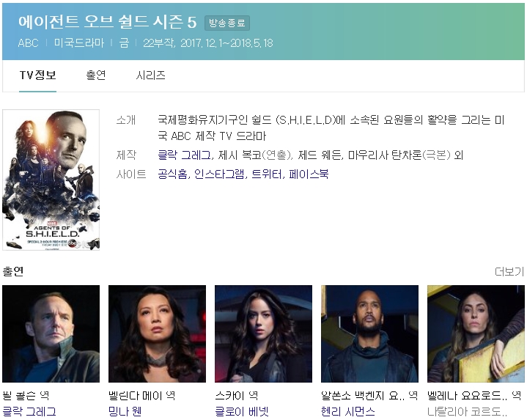
Task: Open the TV정보 tab
Action: 37,75
